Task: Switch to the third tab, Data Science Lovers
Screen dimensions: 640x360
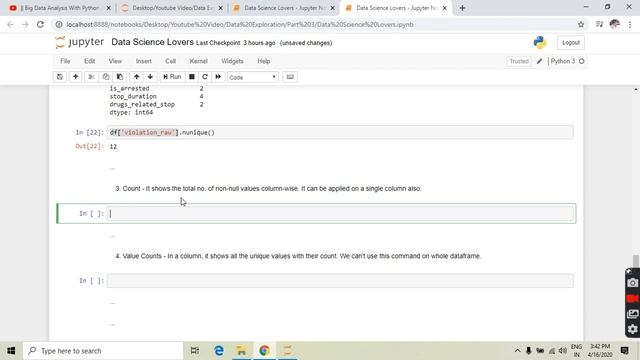Action: pos(284,8)
